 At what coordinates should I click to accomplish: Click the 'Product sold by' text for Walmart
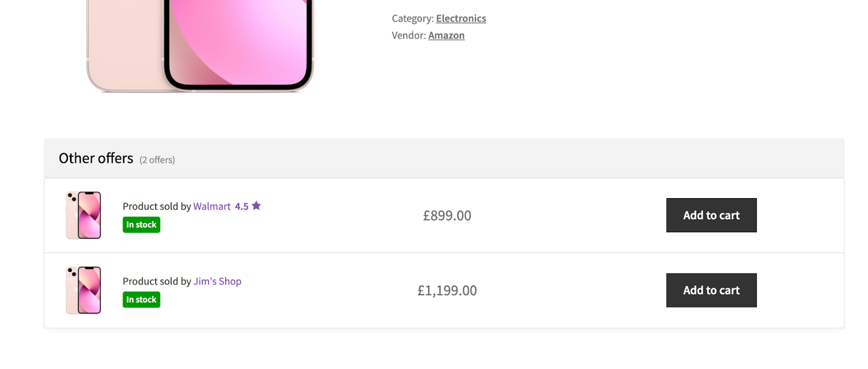[x=156, y=206]
